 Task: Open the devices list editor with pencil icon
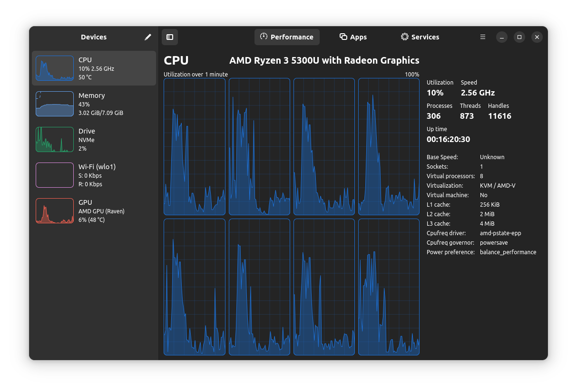click(147, 37)
